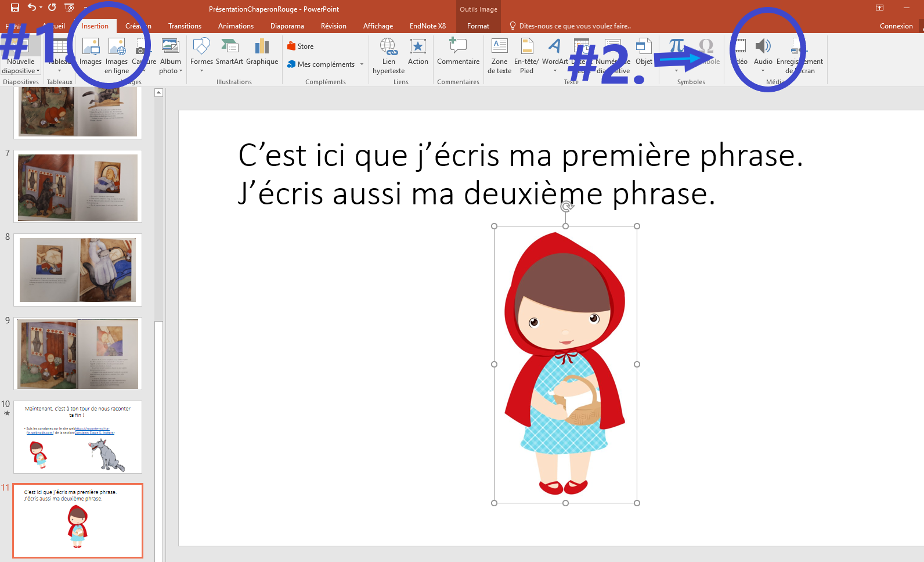924x562 pixels.
Task: Switch to the Animations tab
Action: pyautogui.click(x=236, y=26)
